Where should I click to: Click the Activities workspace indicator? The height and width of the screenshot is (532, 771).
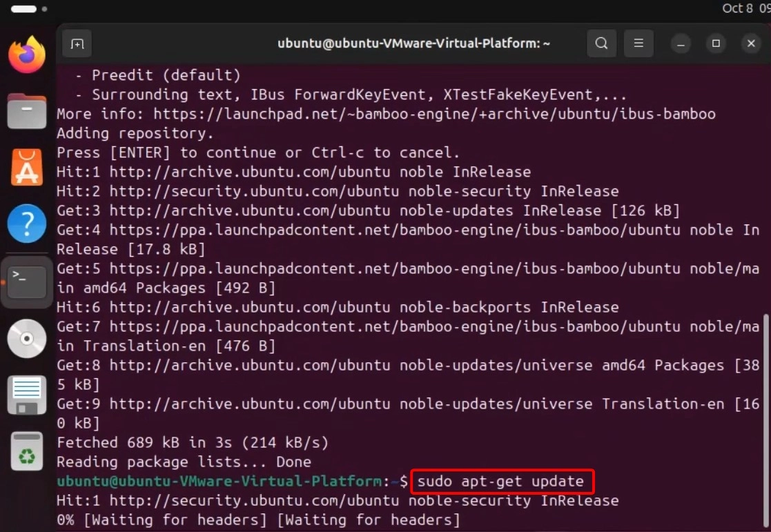click(29, 9)
